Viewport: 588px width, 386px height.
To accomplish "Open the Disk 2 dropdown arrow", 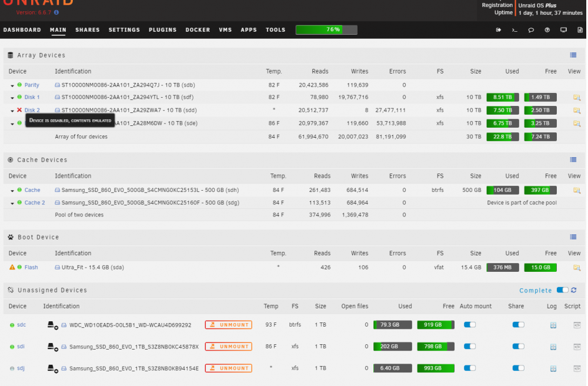I will [x=12, y=111].
